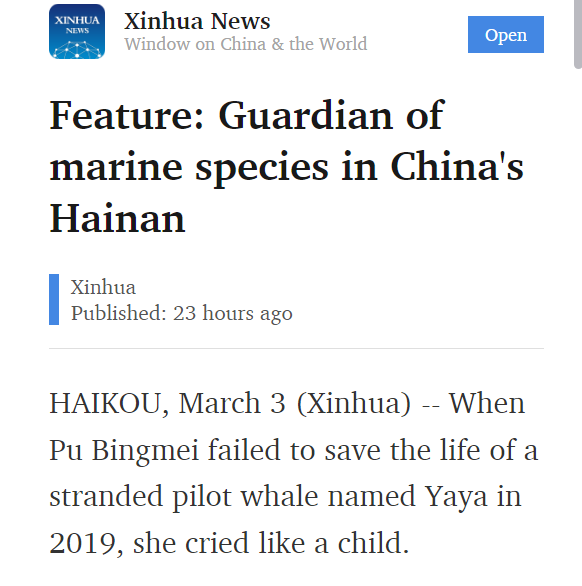
Task: Click the blue vertical bar beside byline
Action: point(54,299)
